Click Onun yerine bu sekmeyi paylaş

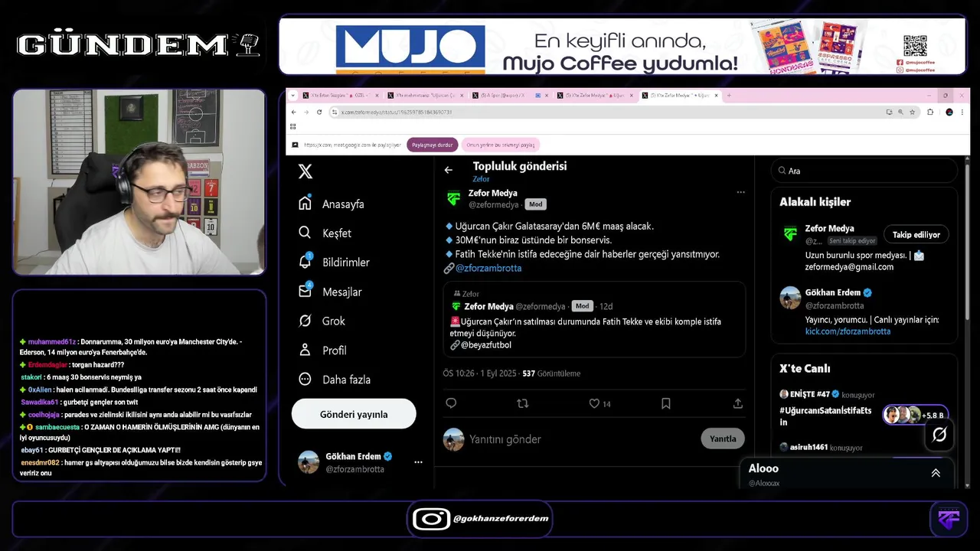click(x=501, y=145)
